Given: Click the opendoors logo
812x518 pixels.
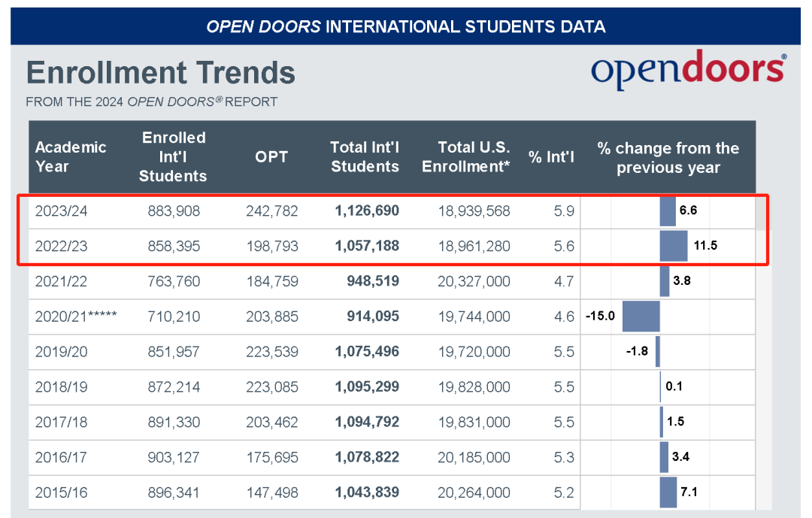Looking at the screenshot, I should 688,70.
